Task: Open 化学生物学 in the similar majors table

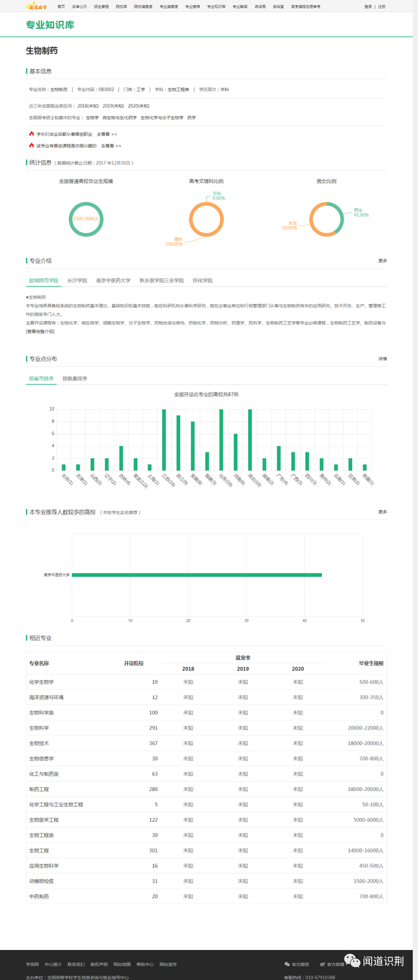Action: click(41, 682)
